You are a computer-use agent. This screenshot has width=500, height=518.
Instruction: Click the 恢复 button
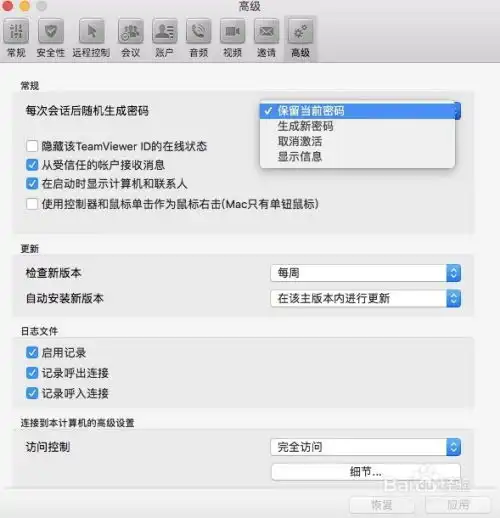(x=382, y=505)
